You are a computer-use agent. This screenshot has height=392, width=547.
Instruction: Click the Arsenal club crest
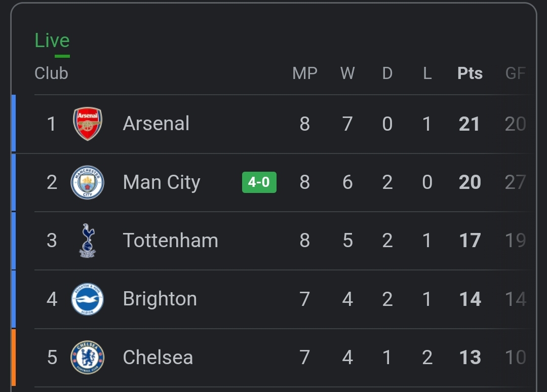pos(88,124)
